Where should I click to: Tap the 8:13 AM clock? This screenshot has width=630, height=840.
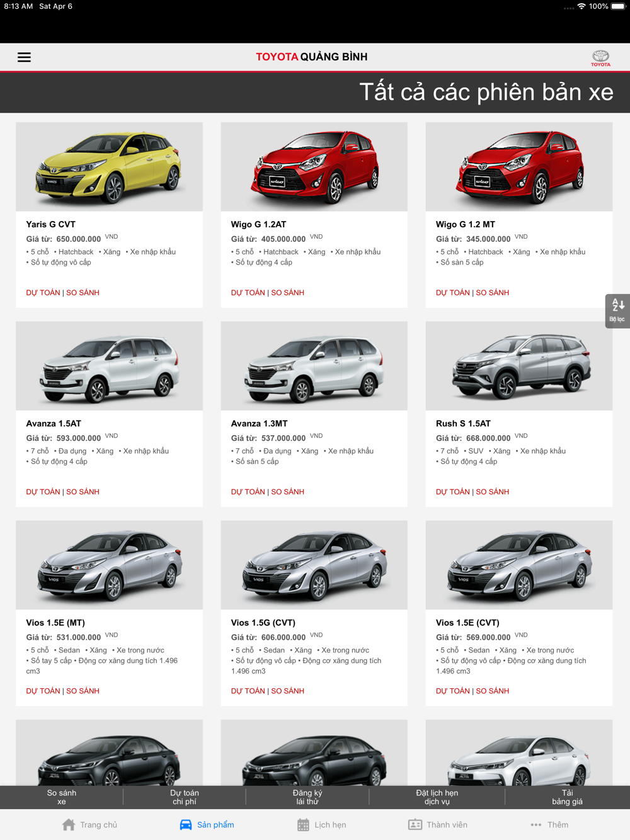coord(18,6)
